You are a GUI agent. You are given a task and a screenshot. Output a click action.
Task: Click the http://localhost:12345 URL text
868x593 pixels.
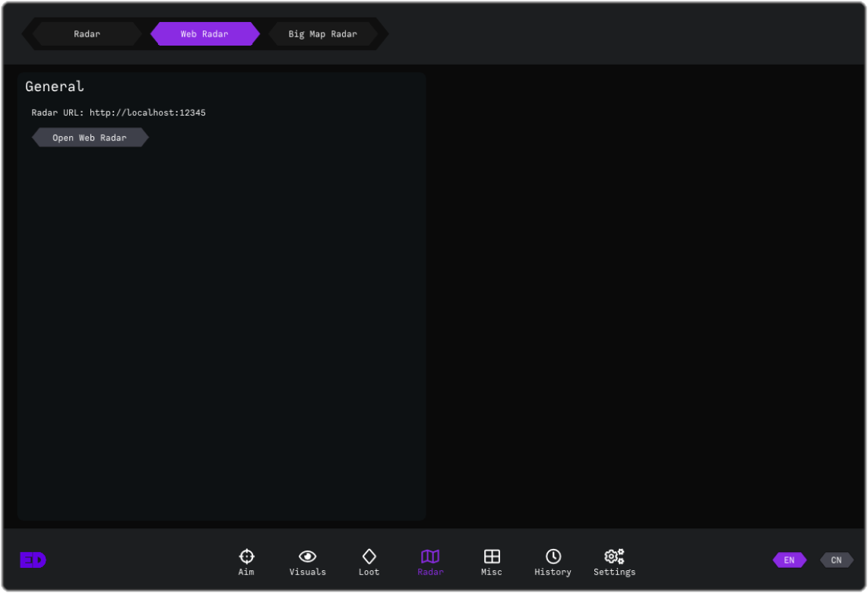147,113
